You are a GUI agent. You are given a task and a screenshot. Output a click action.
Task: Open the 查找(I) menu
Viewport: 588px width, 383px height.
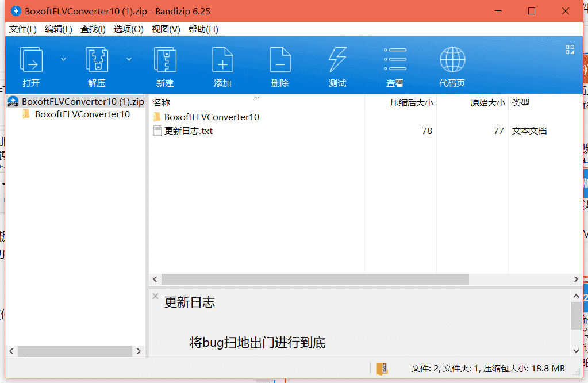(93, 29)
